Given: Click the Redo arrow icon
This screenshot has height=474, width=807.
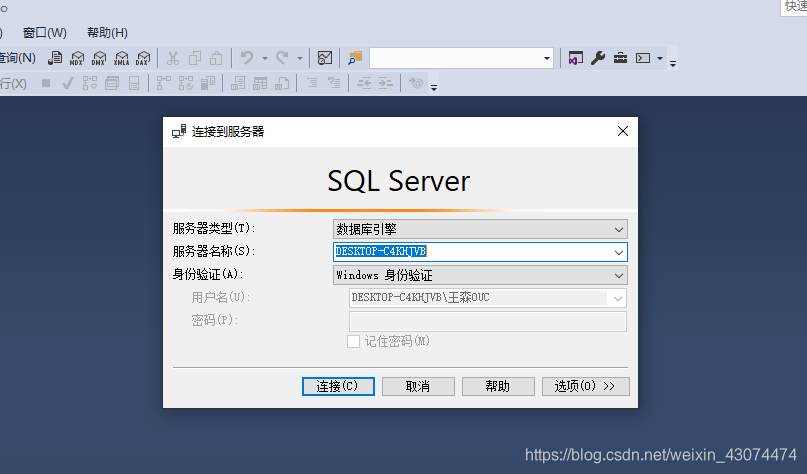Looking at the screenshot, I should pos(282,58).
